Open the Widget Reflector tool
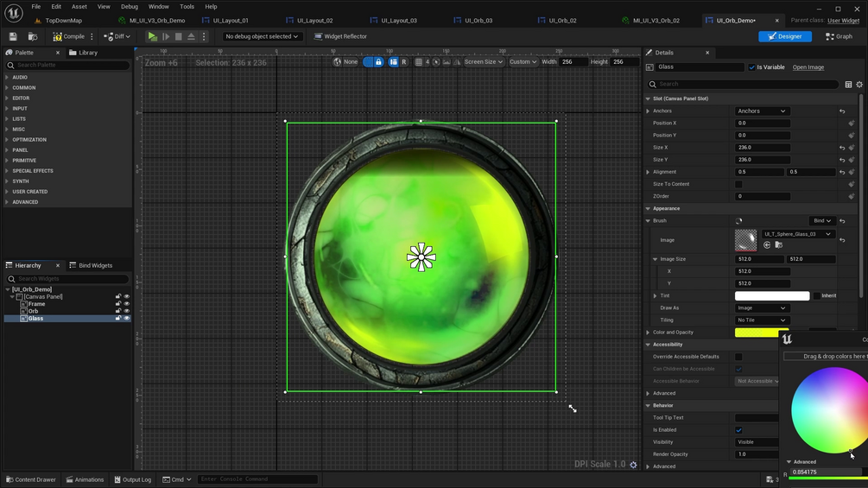 340,36
